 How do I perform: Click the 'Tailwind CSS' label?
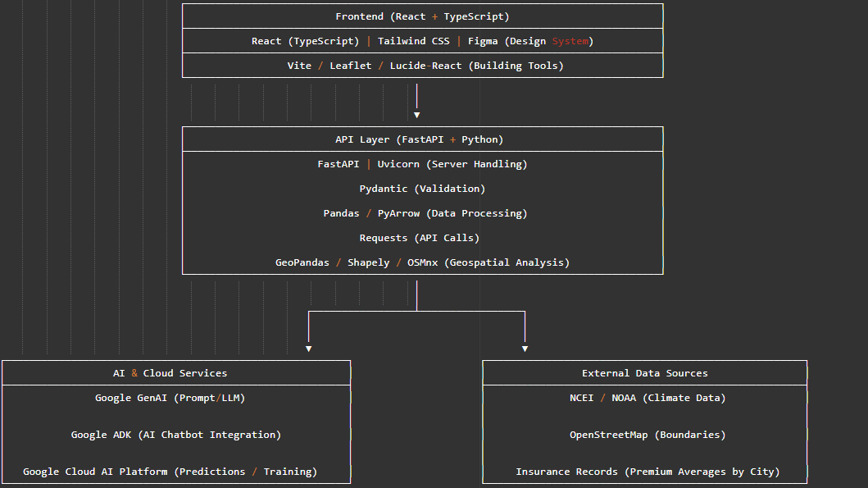(x=414, y=41)
